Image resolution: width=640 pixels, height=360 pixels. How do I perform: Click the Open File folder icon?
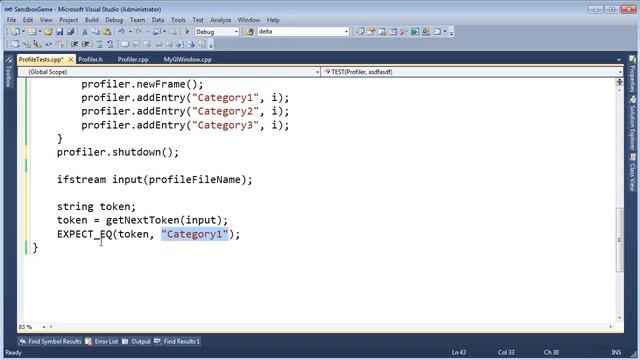click(48, 31)
